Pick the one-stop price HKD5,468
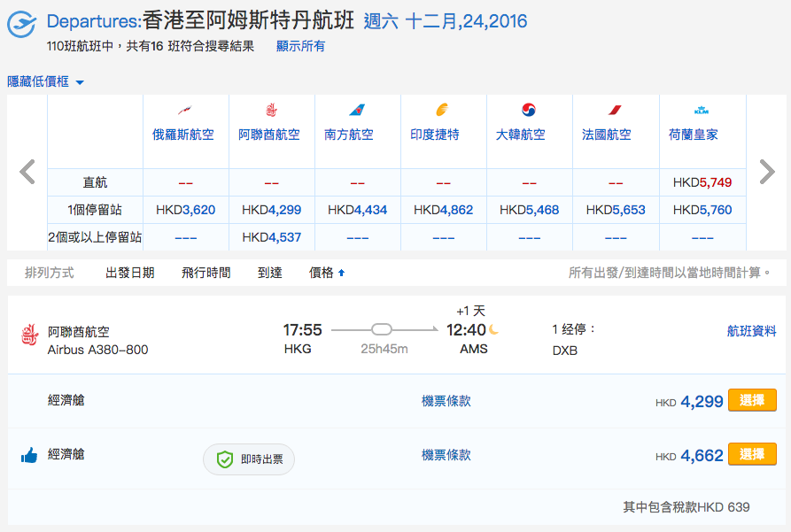 (529, 210)
